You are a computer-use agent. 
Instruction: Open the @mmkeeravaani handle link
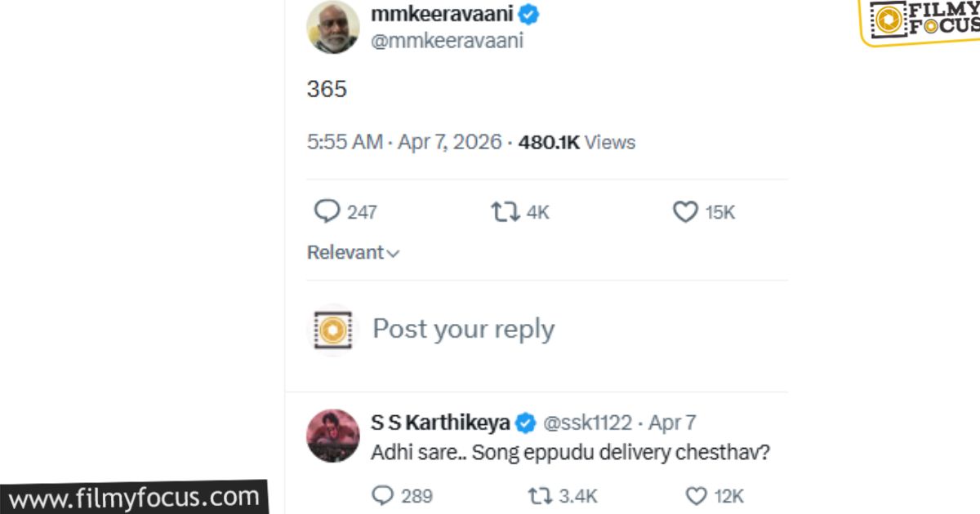click(447, 41)
